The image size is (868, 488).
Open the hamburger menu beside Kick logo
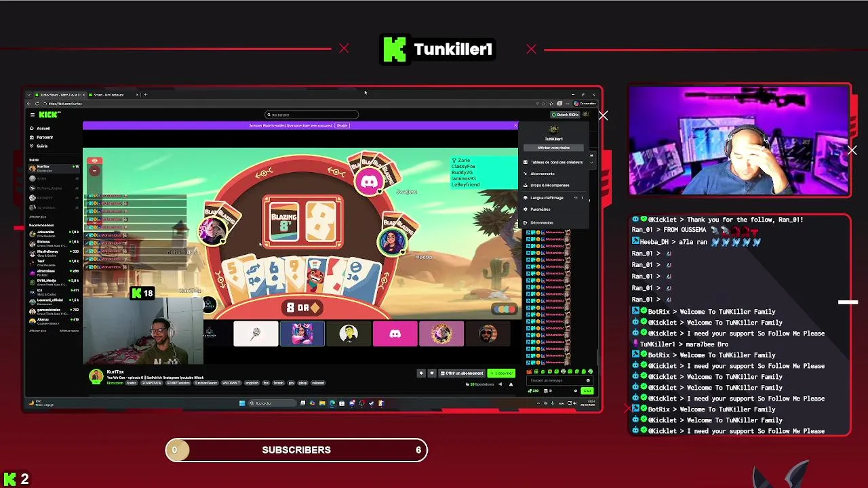click(x=32, y=115)
